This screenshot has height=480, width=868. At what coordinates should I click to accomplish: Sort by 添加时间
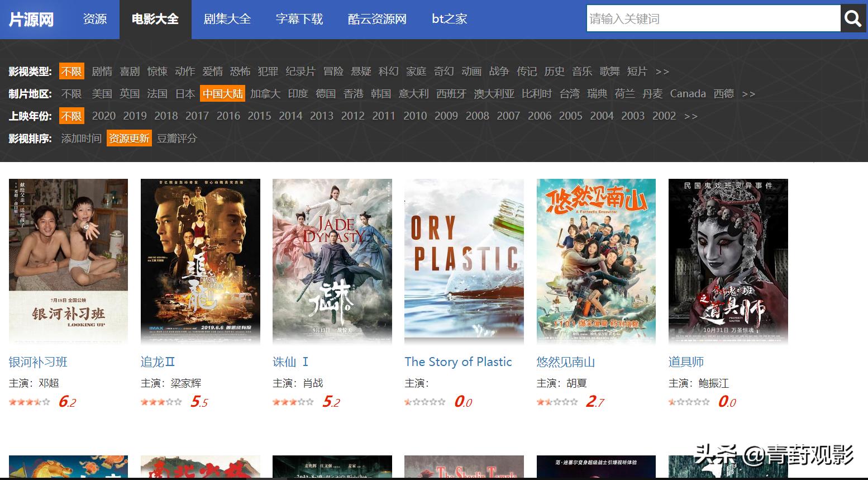81,138
